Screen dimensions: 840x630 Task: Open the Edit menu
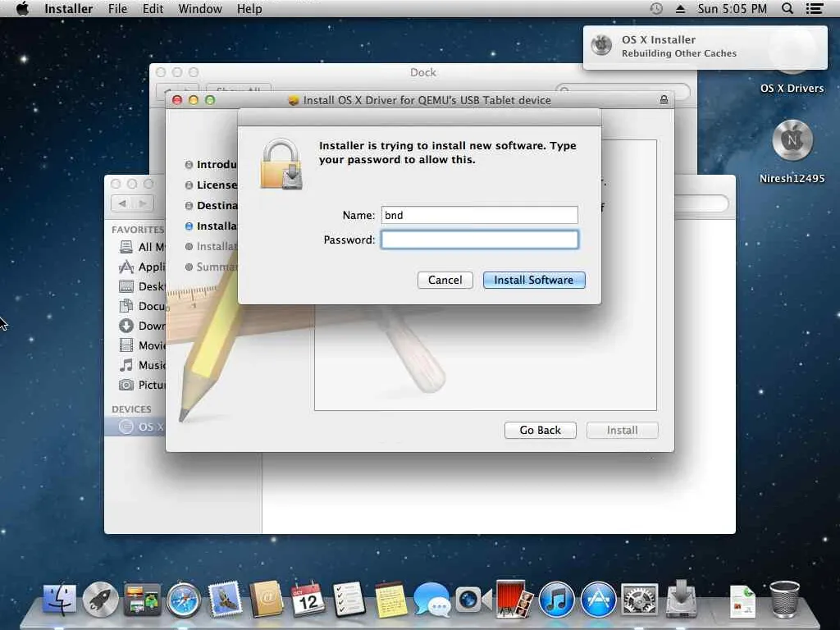153,8
